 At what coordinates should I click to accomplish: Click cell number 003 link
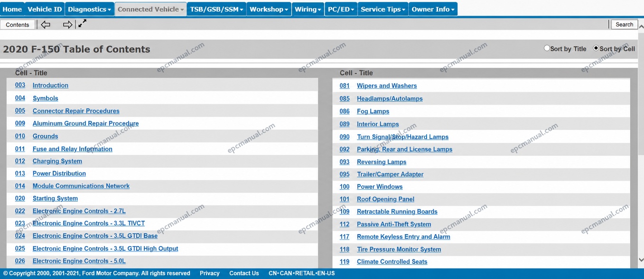[20, 85]
